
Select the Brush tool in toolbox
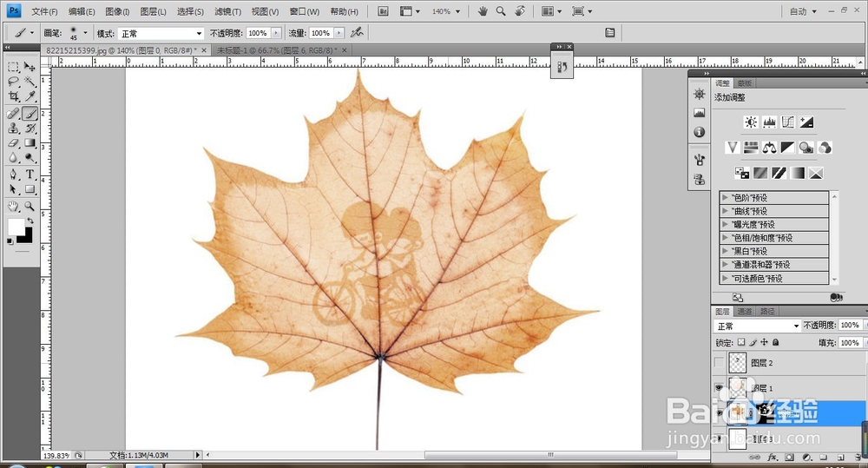coord(30,114)
